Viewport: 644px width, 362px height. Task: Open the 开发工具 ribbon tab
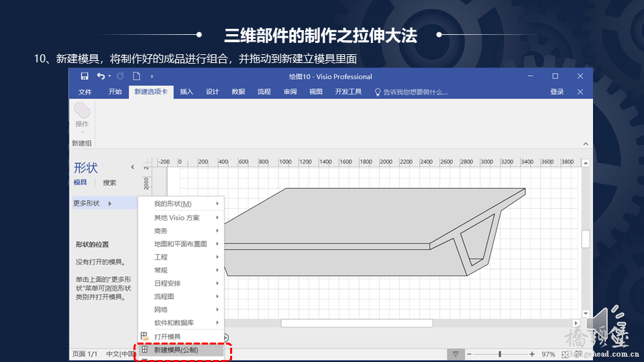(348, 92)
